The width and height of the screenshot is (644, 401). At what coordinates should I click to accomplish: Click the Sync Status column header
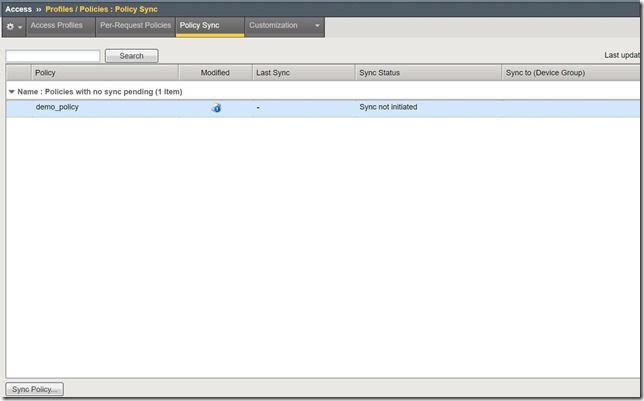click(x=428, y=73)
